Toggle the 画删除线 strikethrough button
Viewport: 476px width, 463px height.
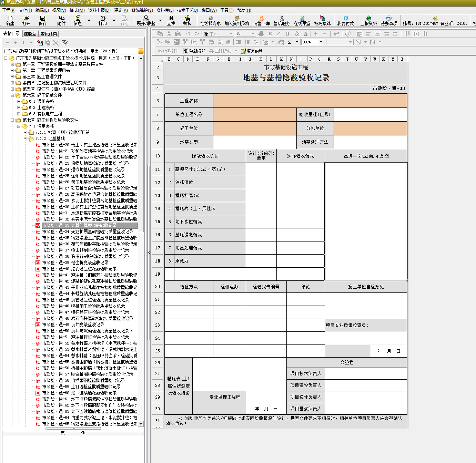(221, 51)
